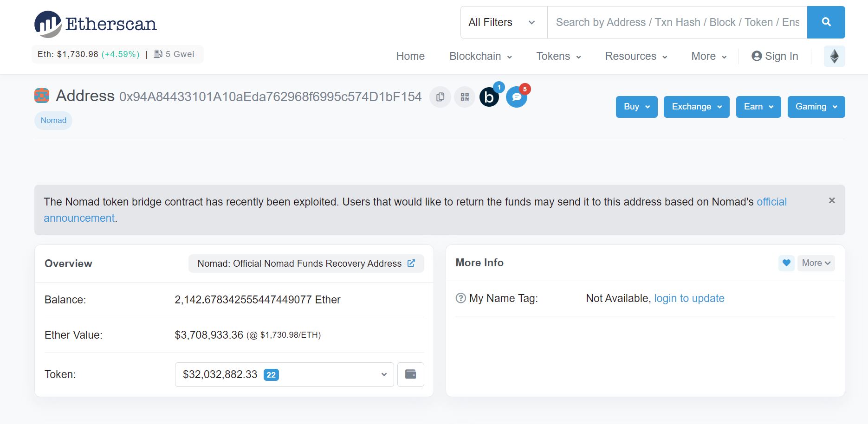Focus the search by address input field
The width and height of the screenshot is (868, 424).
pos(677,22)
